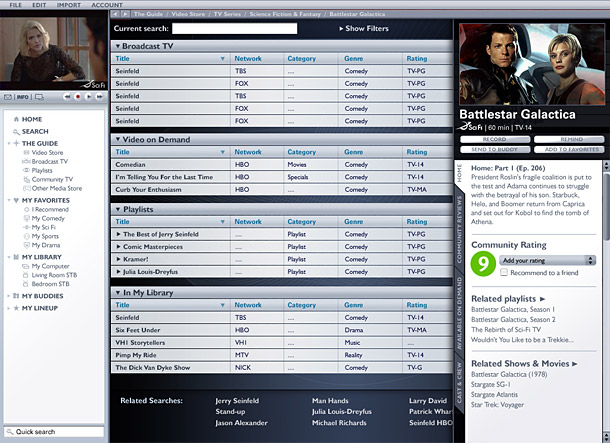Image resolution: width=610 pixels, height=443 pixels.
Task: Expand Show Filters
Action: coord(364,28)
